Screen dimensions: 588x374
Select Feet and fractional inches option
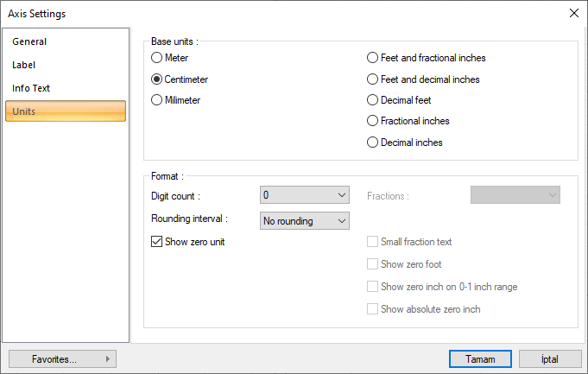pyautogui.click(x=373, y=58)
